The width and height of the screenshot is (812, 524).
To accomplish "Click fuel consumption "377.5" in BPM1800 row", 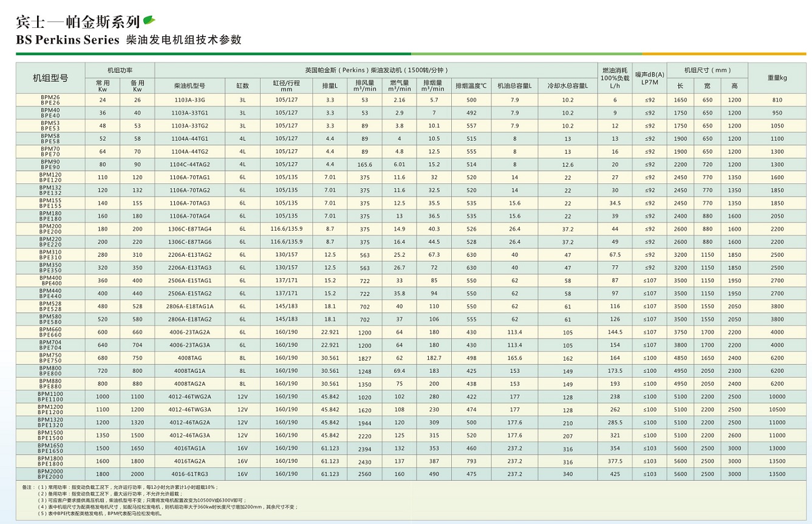I will 615,461.
